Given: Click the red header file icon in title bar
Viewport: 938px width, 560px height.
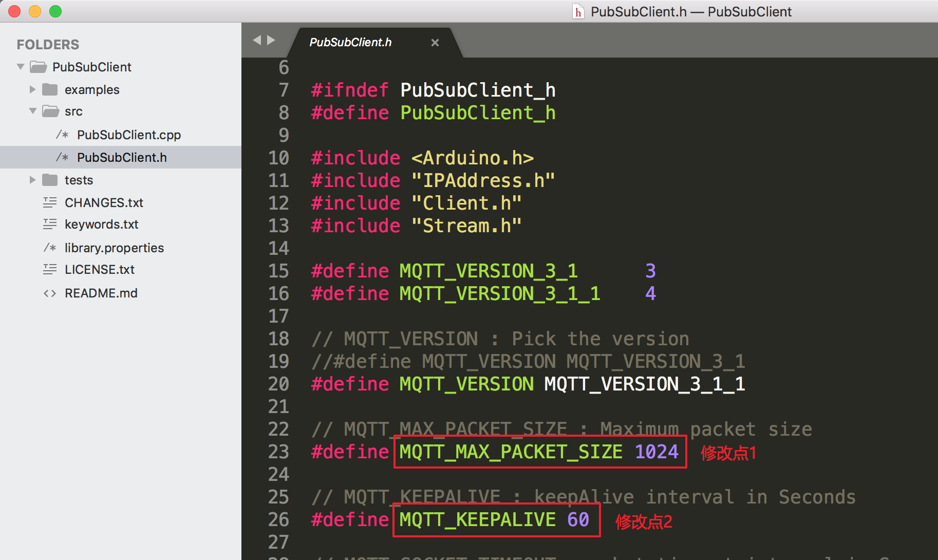Looking at the screenshot, I should tap(578, 11).
